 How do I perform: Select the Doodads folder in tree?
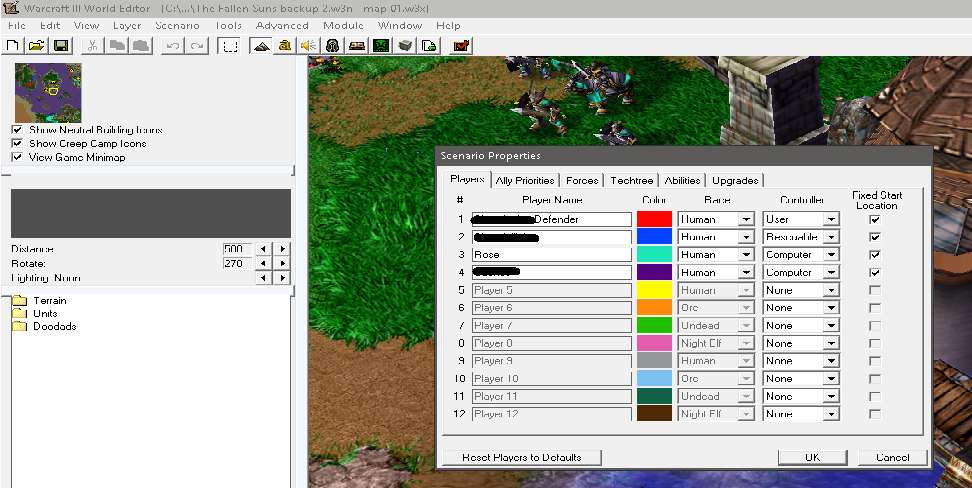pyautogui.click(x=45, y=326)
